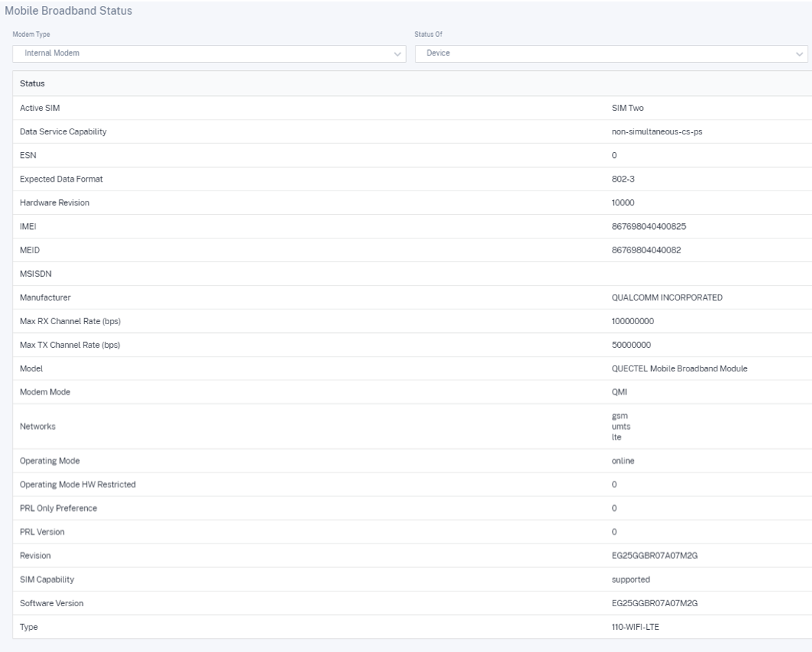Click the Operating Mode label
The image size is (812, 652).
(49, 461)
